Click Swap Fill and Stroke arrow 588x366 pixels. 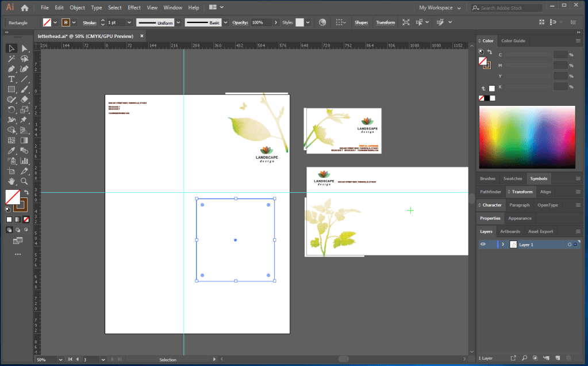(26, 192)
